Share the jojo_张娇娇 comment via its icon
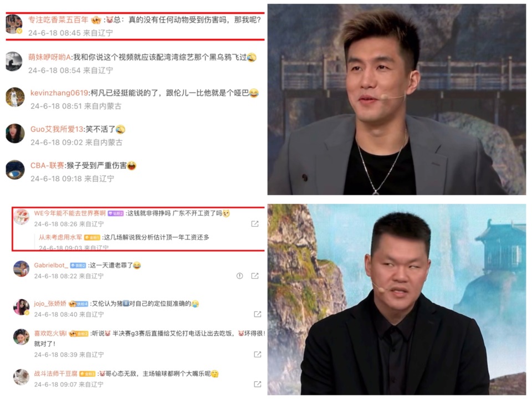The height and width of the screenshot is (399, 532). click(x=258, y=314)
